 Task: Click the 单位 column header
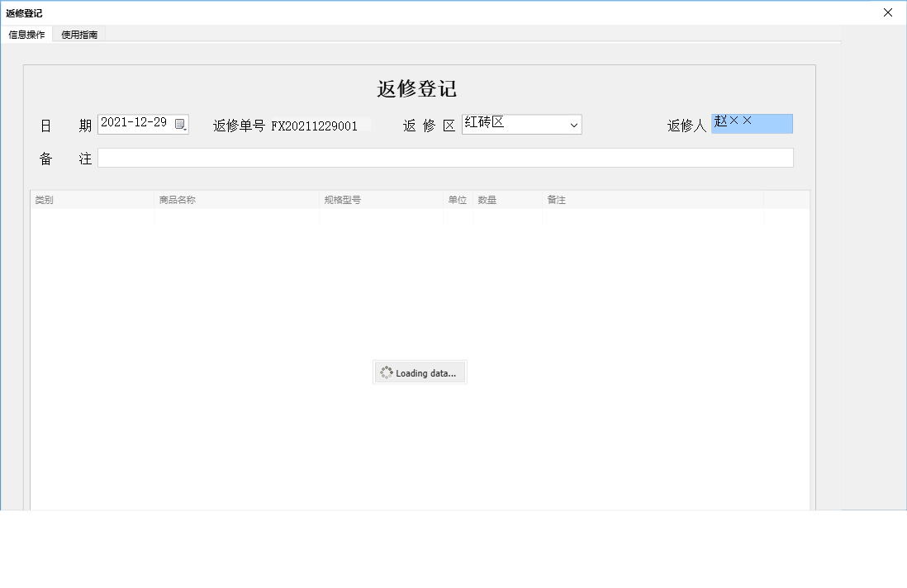tap(458, 199)
